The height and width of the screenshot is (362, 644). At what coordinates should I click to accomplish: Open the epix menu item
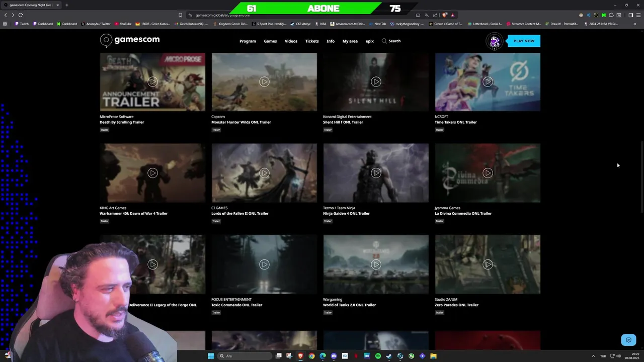[x=370, y=41]
